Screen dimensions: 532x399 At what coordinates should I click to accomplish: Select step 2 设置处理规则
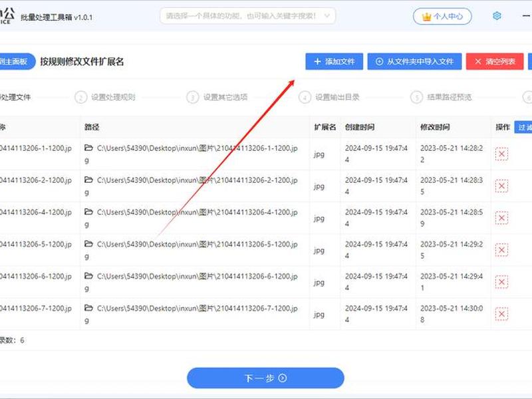[105, 97]
